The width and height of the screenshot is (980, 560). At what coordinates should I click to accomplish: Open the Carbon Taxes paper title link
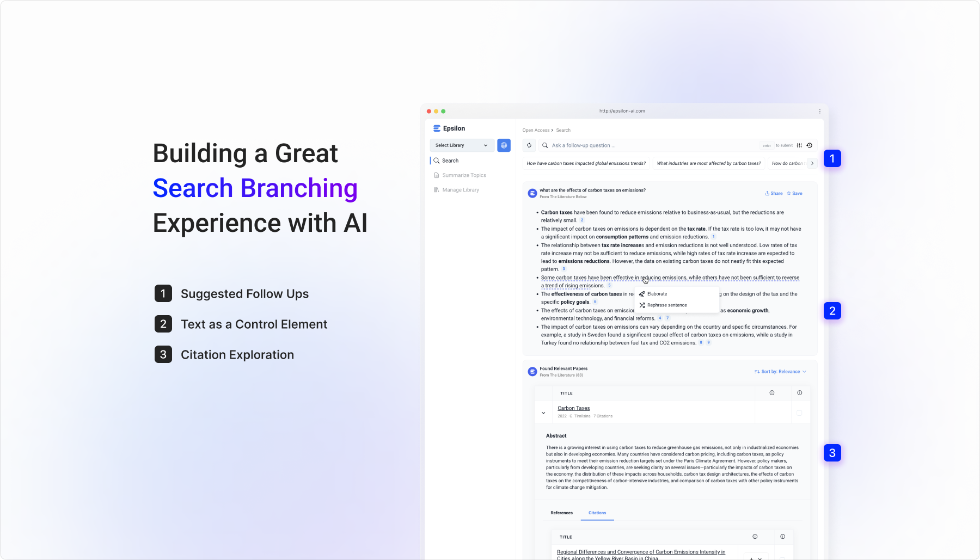pos(573,408)
